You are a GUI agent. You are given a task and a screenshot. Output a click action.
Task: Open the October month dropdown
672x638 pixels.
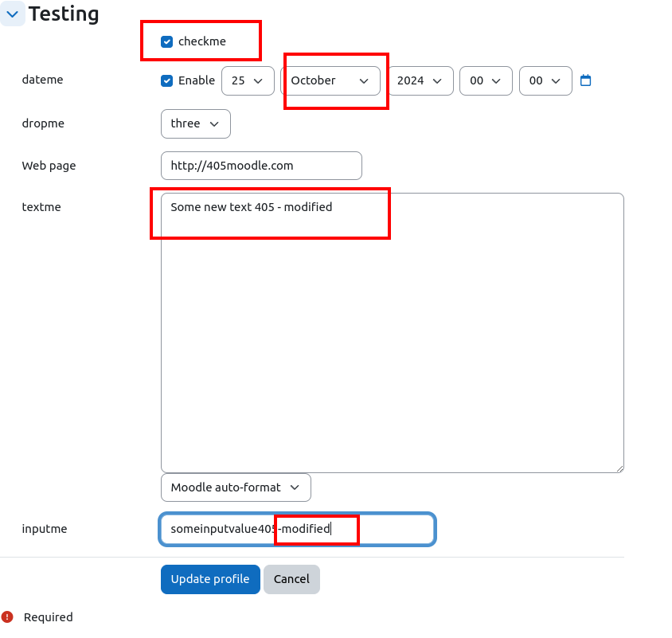click(330, 80)
